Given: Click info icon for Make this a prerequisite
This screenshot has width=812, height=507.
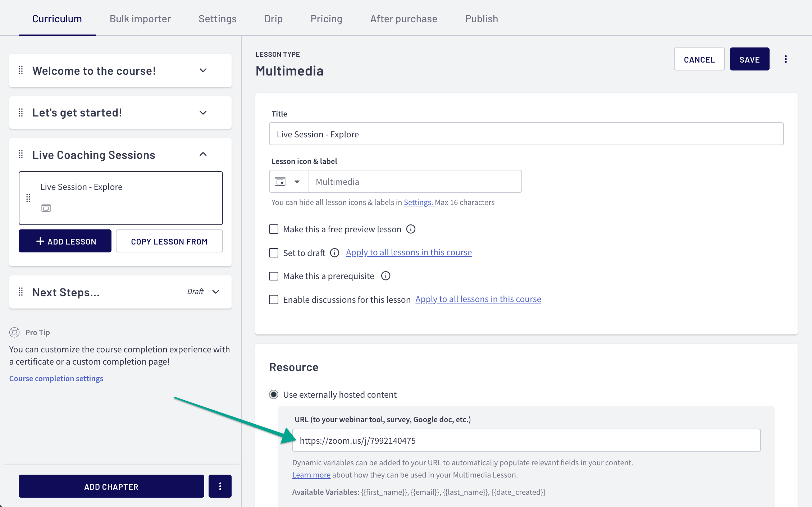Looking at the screenshot, I should [x=386, y=276].
